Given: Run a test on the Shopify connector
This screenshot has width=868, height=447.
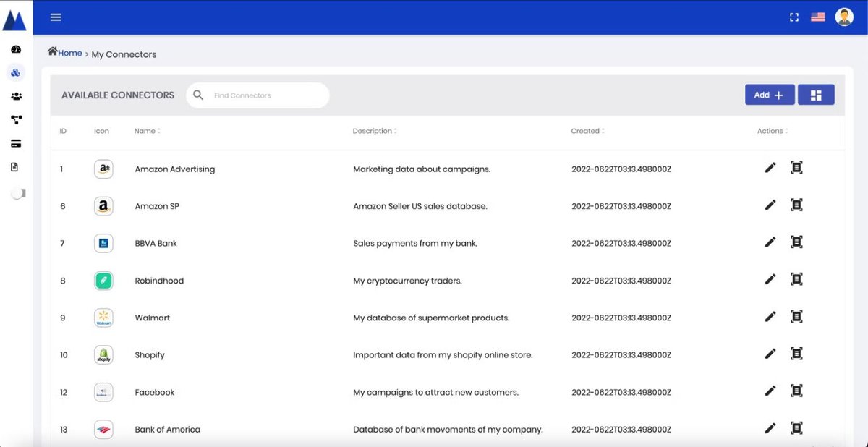Looking at the screenshot, I should [796, 353].
